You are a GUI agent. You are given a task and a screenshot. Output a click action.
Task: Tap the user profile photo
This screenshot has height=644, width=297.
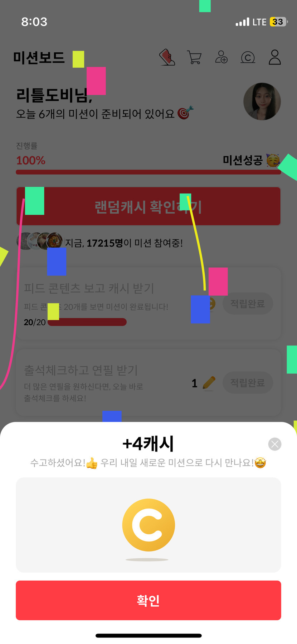coord(262,101)
